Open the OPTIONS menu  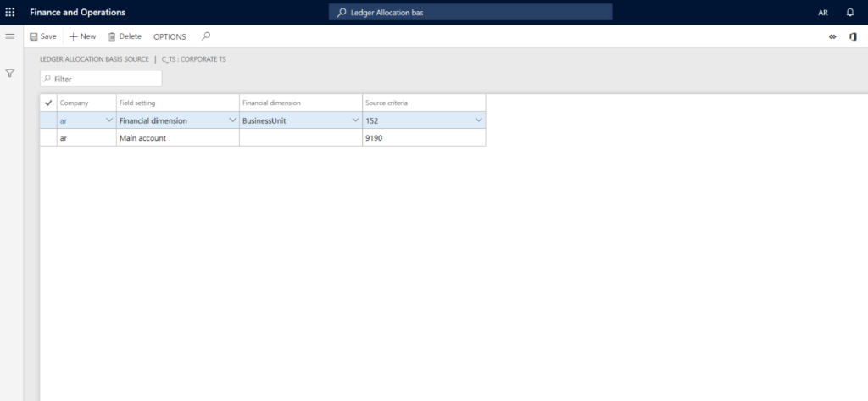(x=170, y=36)
